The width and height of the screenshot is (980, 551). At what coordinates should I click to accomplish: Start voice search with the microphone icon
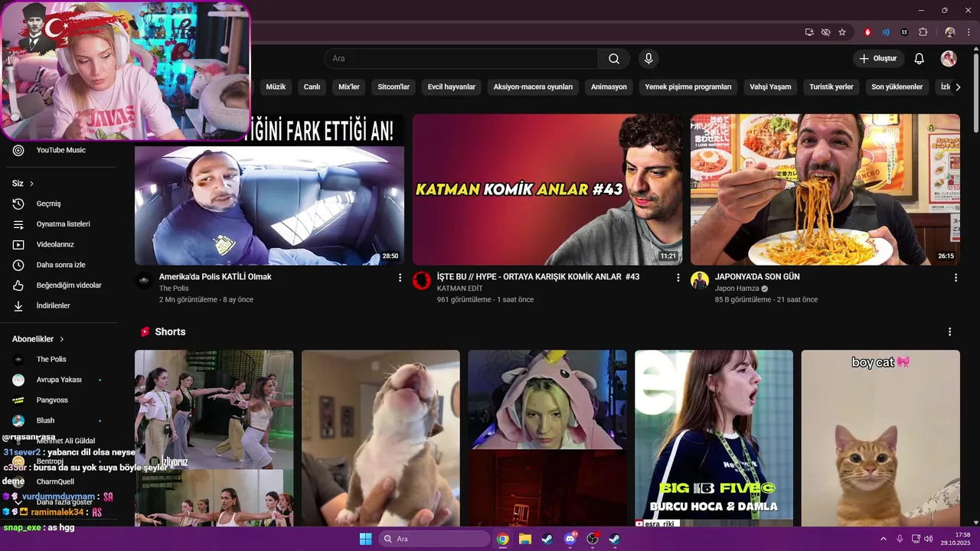648,59
